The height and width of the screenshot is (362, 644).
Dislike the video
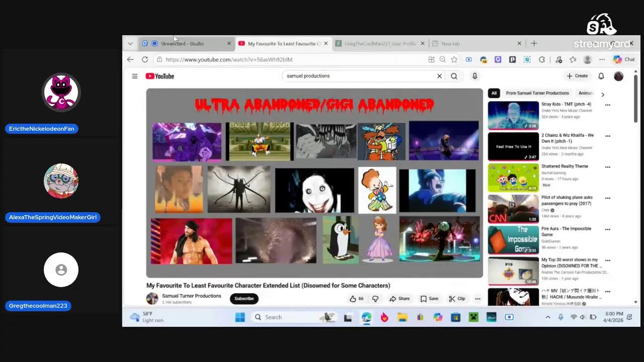[x=375, y=299]
